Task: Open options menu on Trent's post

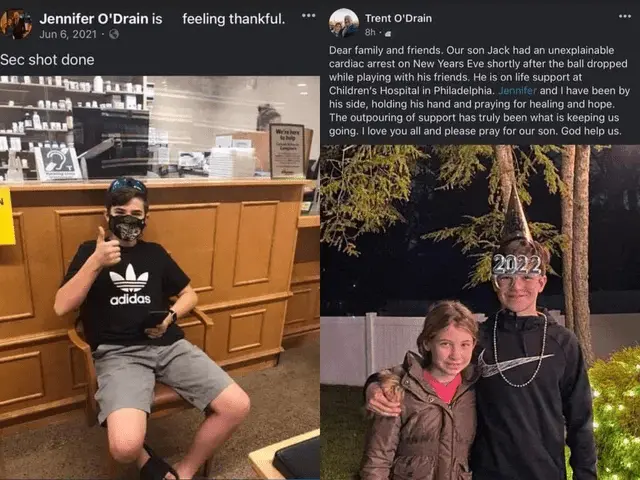Action: coord(624,16)
